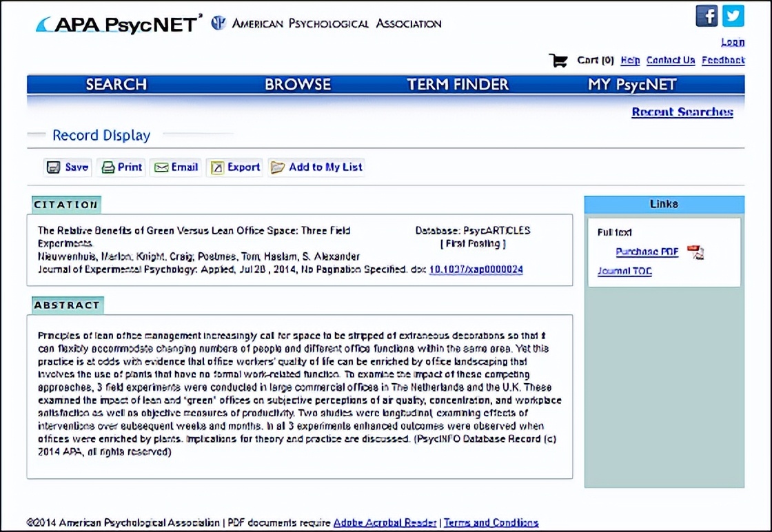Click 'Journal of Experimental Psychology: Applied' text
772x532 pixels.
click(136, 269)
